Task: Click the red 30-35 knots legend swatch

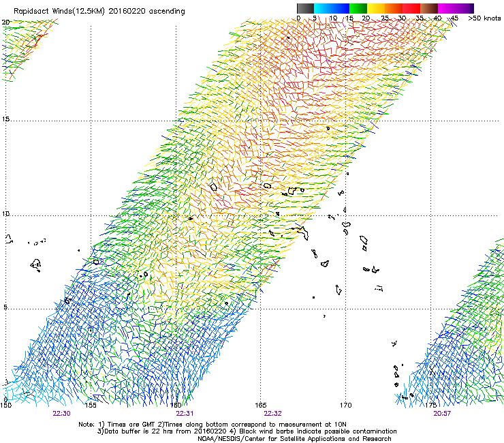Action: tap(411, 8)
